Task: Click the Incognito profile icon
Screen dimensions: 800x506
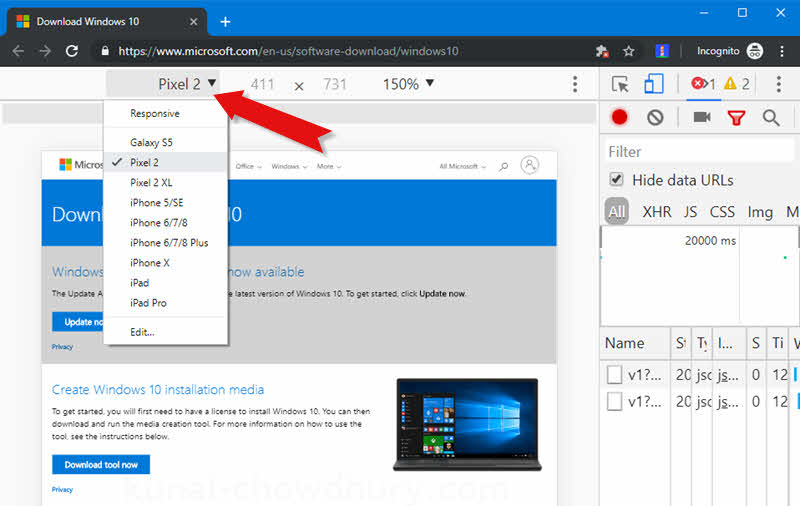Action: tap(755, 51)
